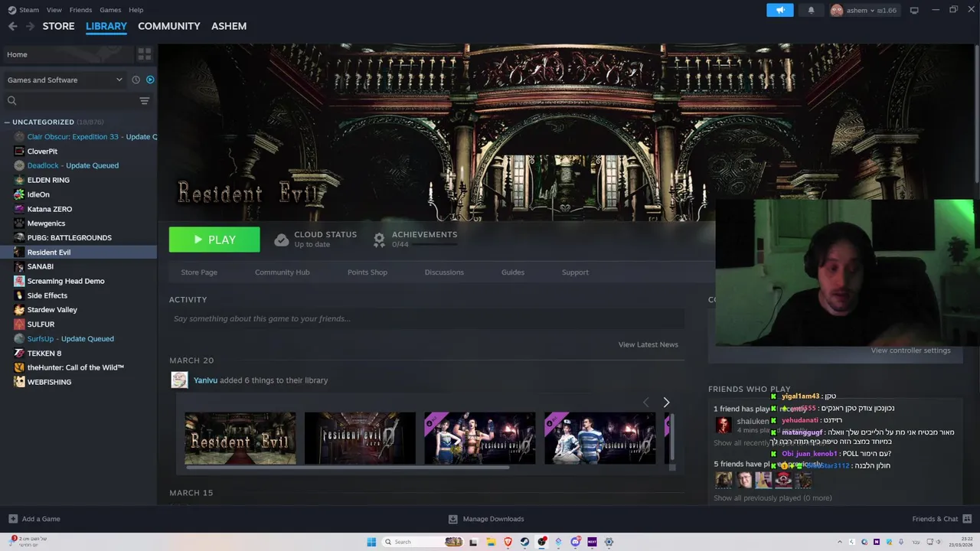Viewport: 980px width, 551px height.
Task: Click the Windows Start button
Action: pyautogui.click(x=371, y=542)
